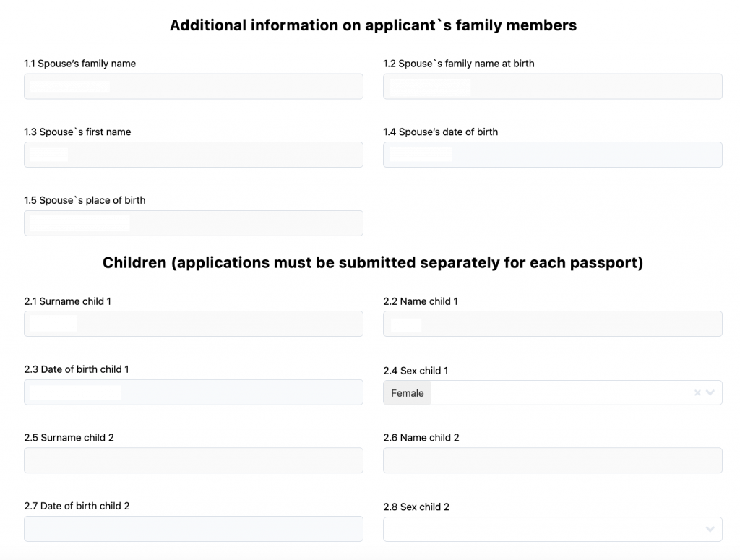The width and height of the screenshot is (740, 560).
Task: Open the Sex child 2 dropdown chevron
Action: [x=710, y=529]
